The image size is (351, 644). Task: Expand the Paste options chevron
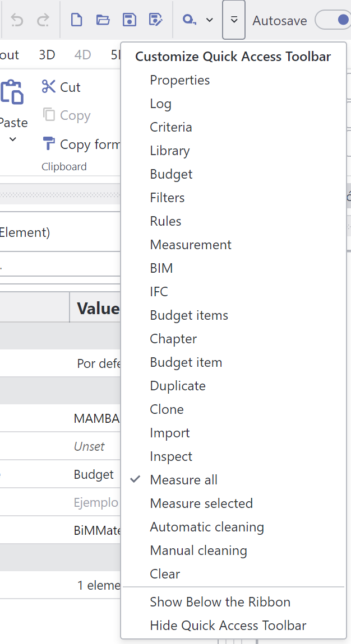click(13, 139)
